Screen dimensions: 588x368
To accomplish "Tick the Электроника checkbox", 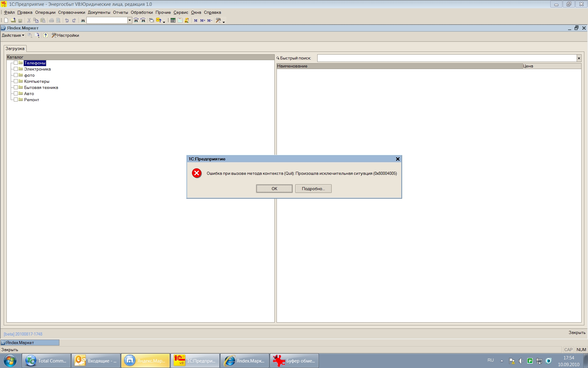I will pos(16,69).
